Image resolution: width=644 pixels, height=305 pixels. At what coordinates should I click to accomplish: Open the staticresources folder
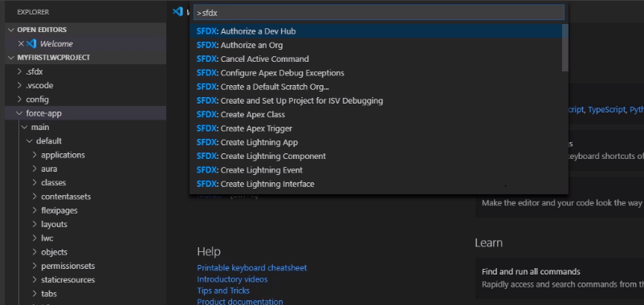click(67, 279)
